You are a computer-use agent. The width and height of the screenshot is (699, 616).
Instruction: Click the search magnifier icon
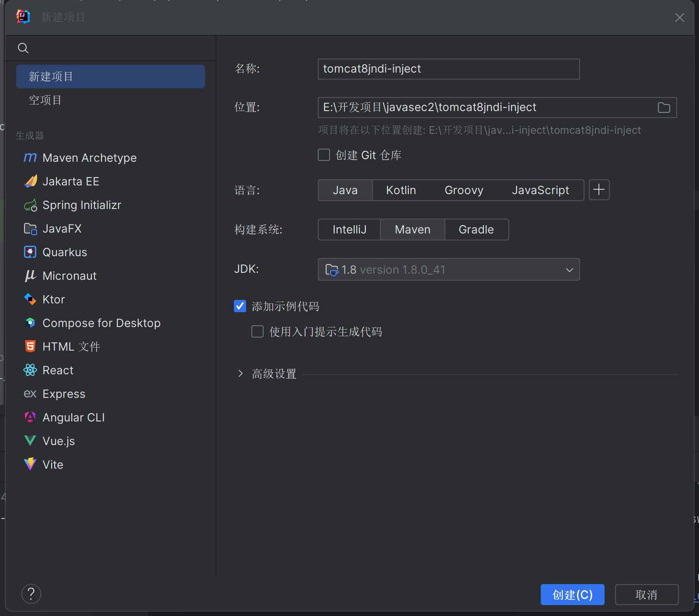click(23, 48)
